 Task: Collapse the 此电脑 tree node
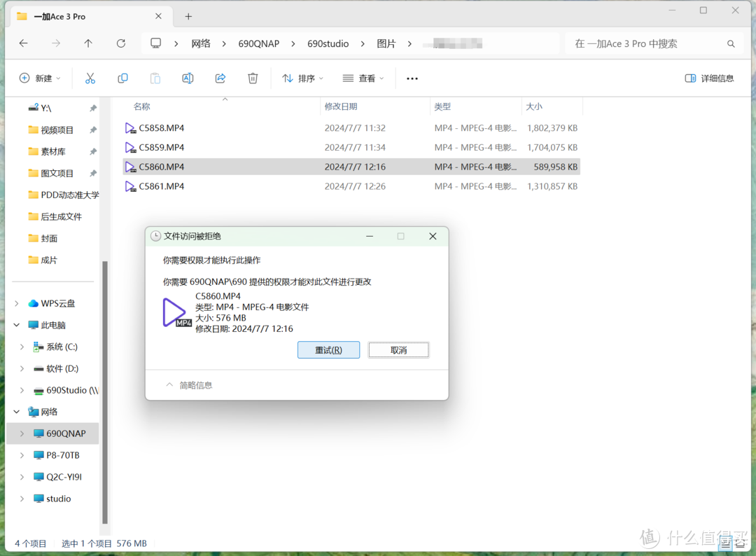click(x=17, y=325)
